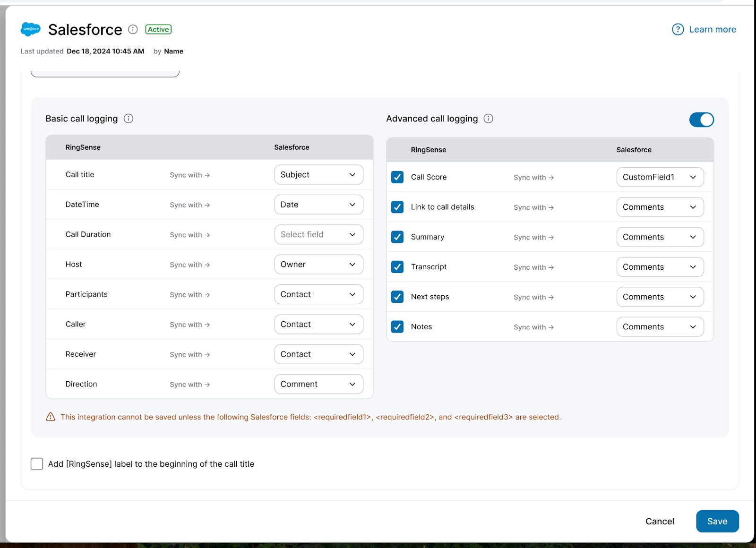Click the Cancel button
The image size is (756, 548).
click(x=660, y=521)
